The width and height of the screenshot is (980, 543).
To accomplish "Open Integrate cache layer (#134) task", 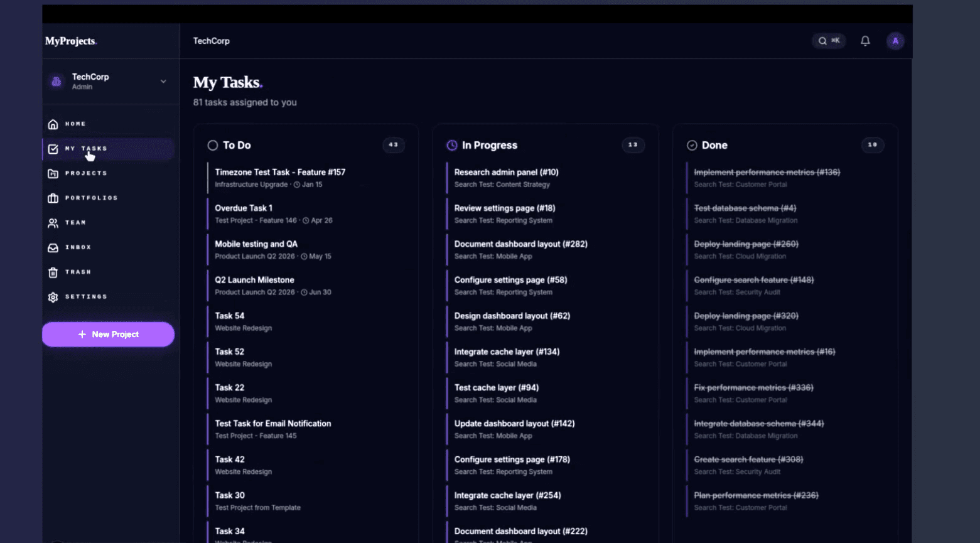I will pyautogui.click(x=546, y=358).
